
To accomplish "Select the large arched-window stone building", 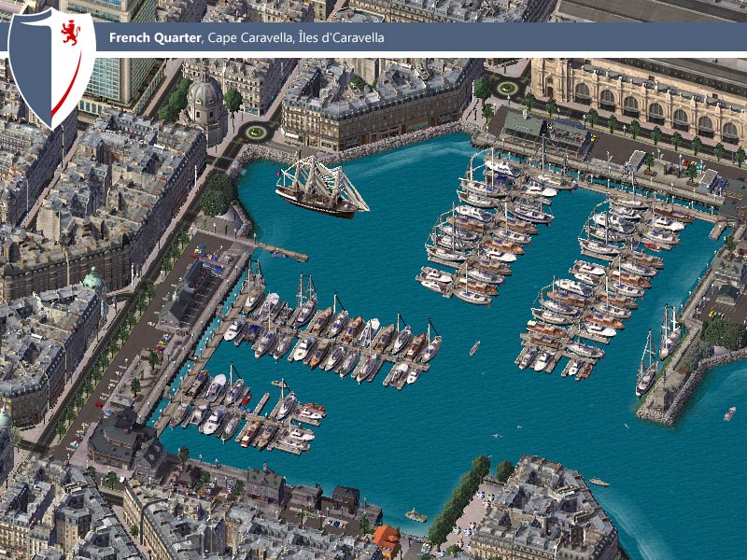I will [639, 98].
